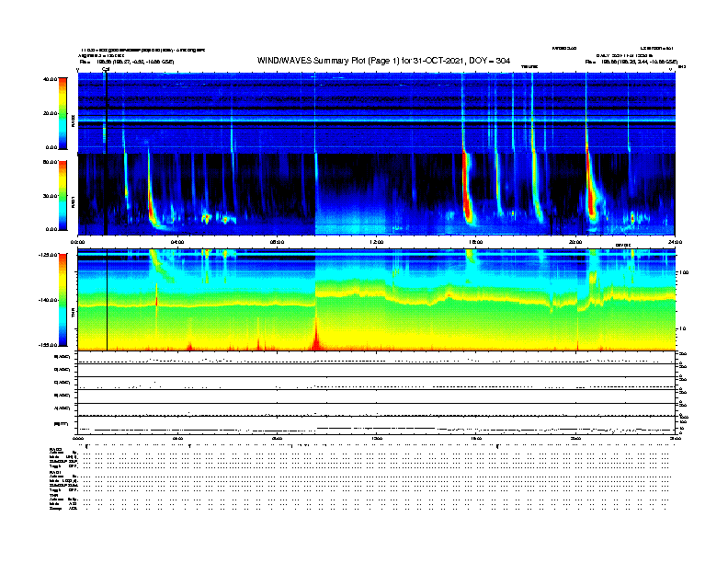728x563 pixels.
Task: Click the 00:00 time axis label
Action: coord(79,242)
